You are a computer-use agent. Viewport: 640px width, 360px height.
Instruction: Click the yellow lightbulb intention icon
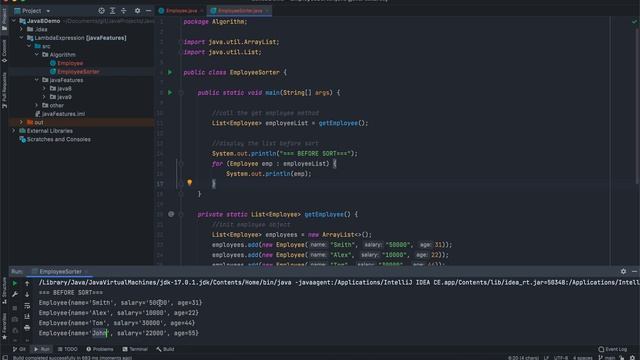coord(189,183)
